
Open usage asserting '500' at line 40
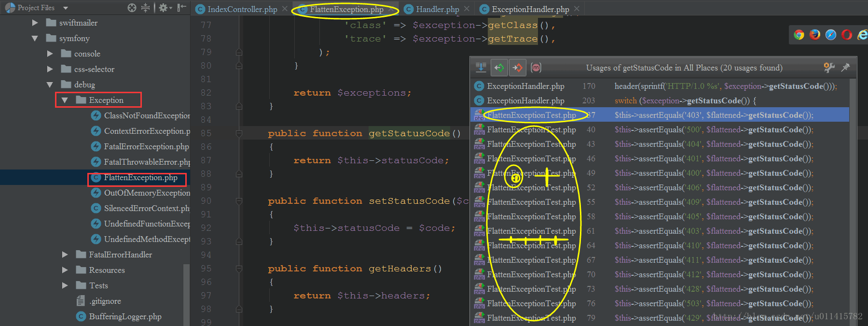click(660, 129)
